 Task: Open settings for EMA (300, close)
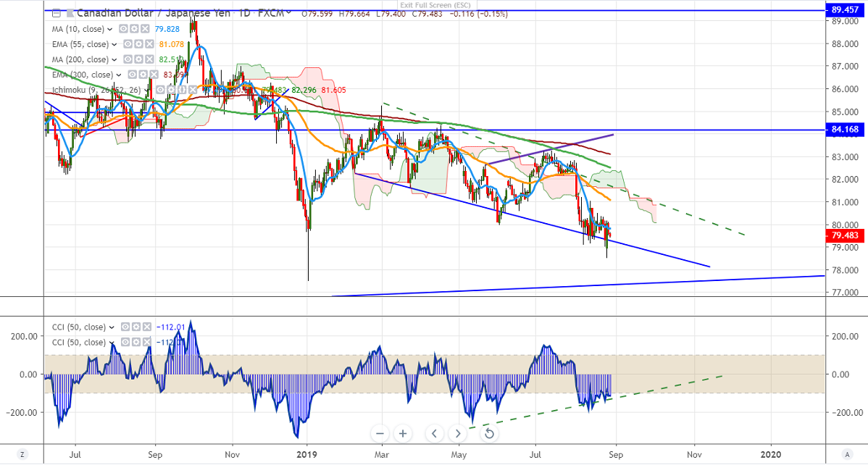point(143,74)
